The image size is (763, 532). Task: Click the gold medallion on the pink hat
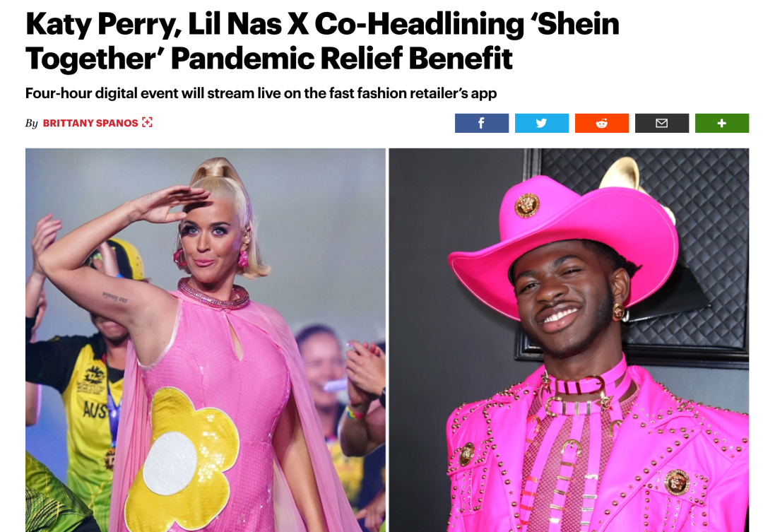tap(526, 205)
